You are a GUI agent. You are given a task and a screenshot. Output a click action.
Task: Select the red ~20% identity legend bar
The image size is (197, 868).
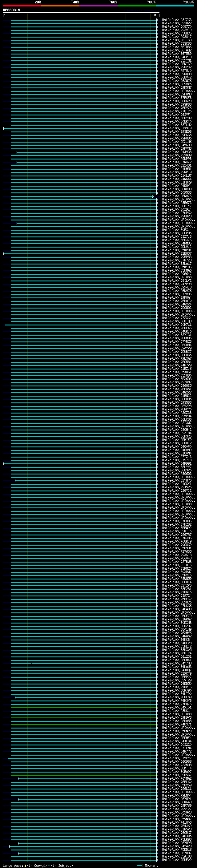(22, 6)
